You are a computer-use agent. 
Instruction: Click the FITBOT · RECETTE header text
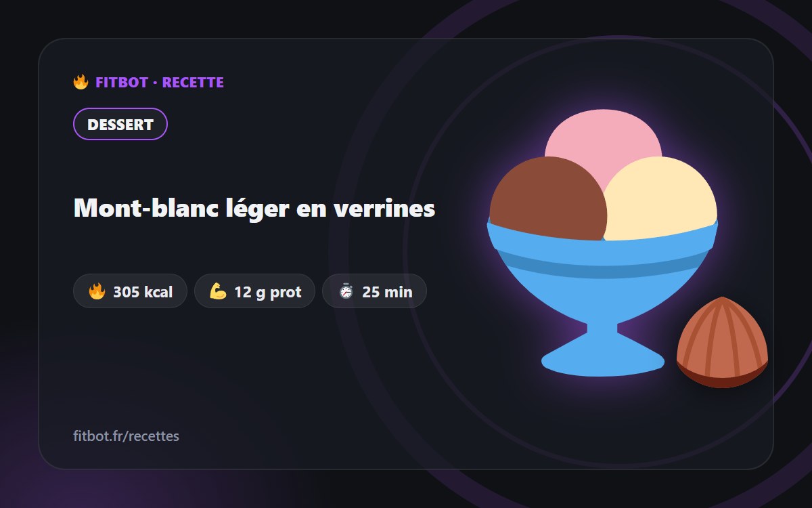160,83
